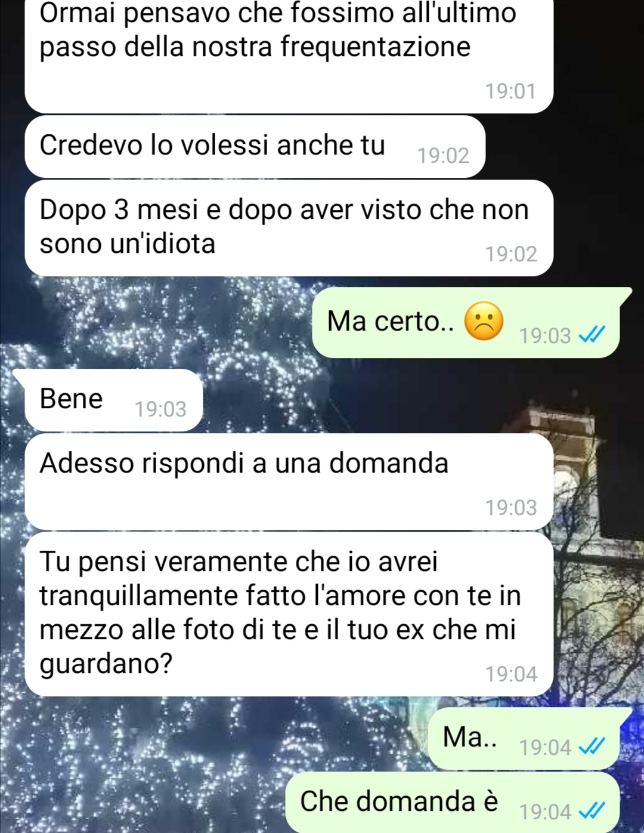Tap 19:02 timestamp beside 'Credevo lo volessi'
Viewport: 644px width, 833px height.
pyautogui.click(x=443, y=156)
